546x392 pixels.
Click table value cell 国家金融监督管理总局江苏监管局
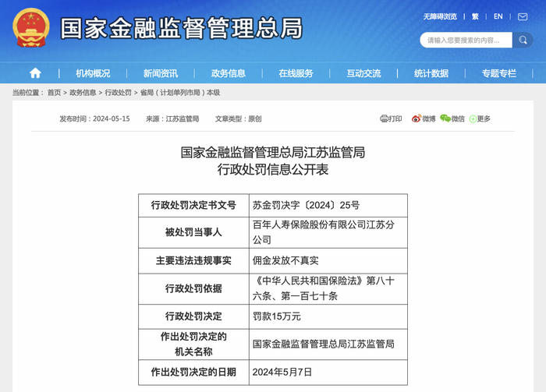coord(328,344)
